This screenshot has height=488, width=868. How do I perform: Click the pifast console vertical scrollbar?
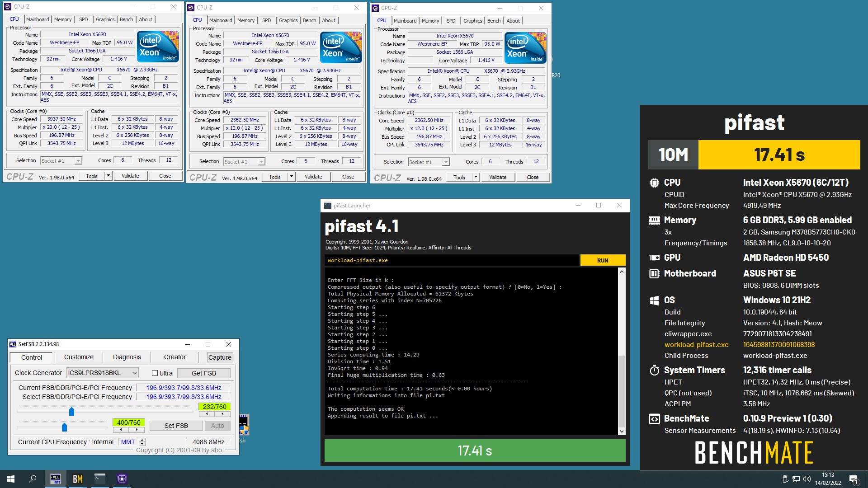coord(622,351)
